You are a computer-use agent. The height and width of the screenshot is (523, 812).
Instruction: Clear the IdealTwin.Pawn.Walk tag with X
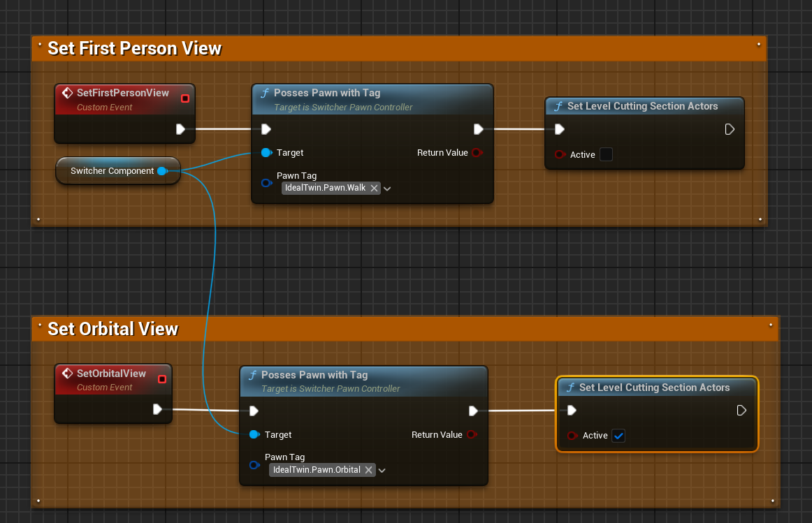coord(374,188)
